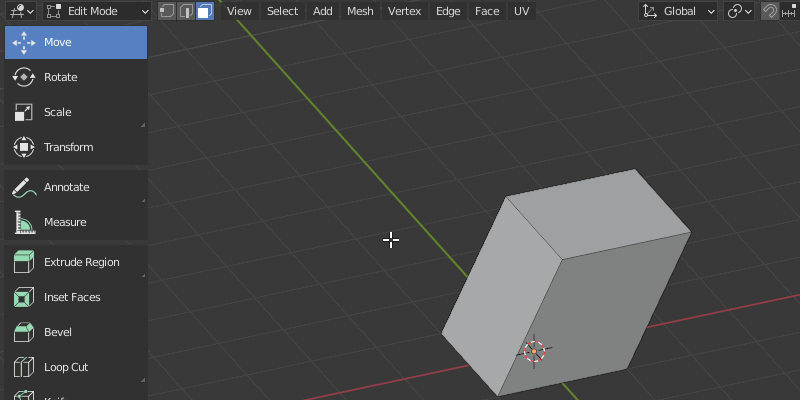The image size is (800, 400).
Task: Select the Inset Faces tool
Action: click(x=76, y=297)
